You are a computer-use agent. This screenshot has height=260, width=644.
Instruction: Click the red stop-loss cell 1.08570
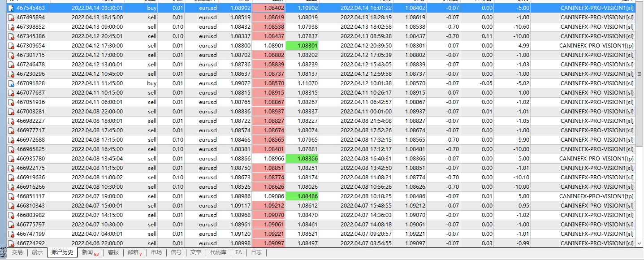click(268, 83)
